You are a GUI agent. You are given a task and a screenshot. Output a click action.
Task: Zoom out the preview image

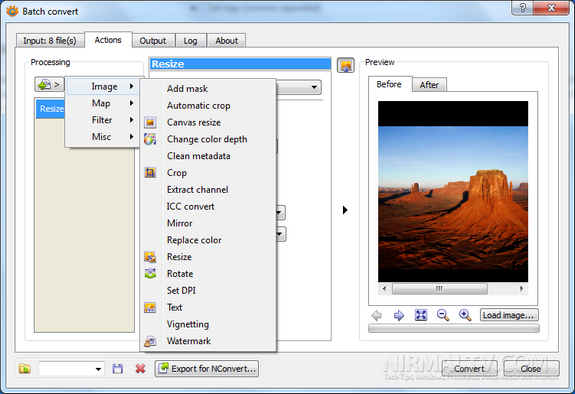tap(443, 315)
